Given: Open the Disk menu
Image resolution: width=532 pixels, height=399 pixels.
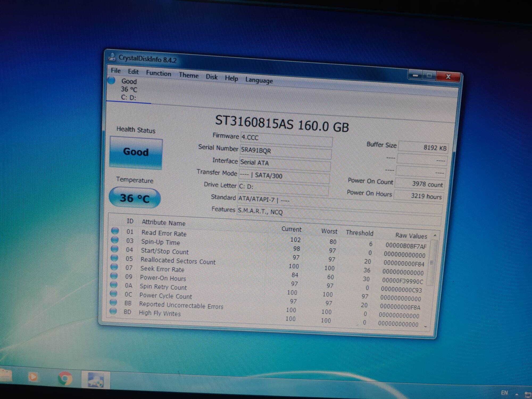Looking at the screenshot, I should pyautogui.click(x=212, y=77).
